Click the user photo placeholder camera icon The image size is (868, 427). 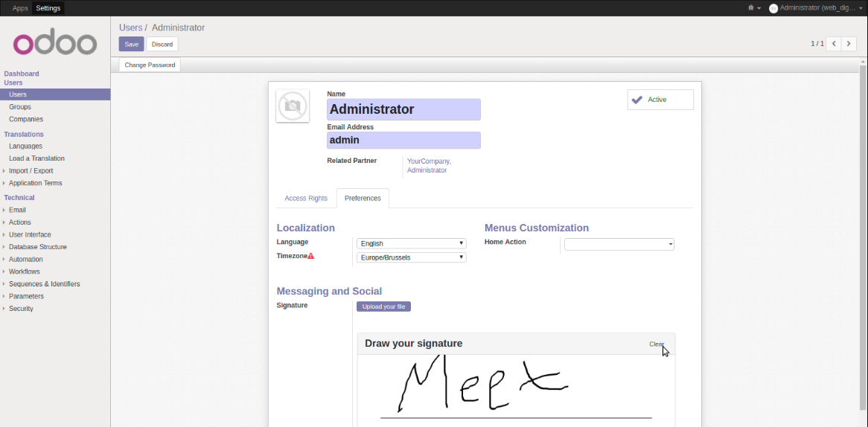(x=293, y=106)
